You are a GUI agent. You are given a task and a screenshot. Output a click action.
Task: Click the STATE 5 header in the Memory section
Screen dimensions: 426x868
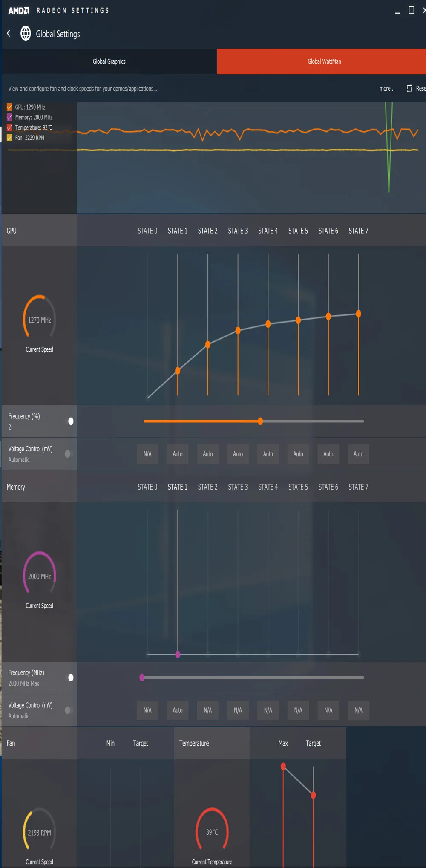tap(298, 487)
